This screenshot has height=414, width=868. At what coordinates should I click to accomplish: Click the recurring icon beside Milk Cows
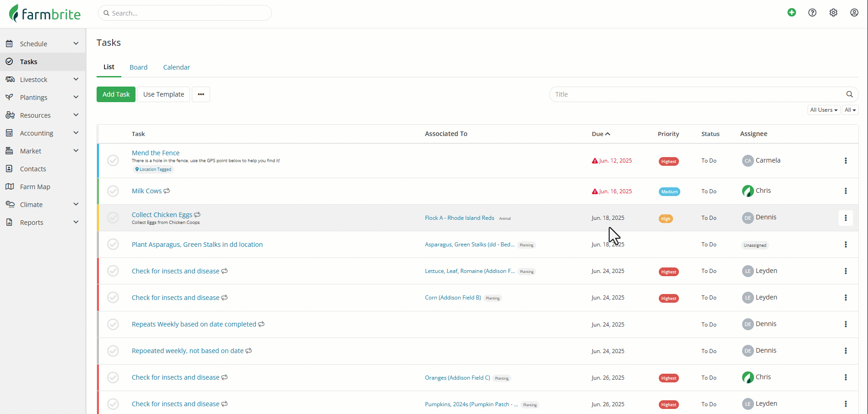tap(167, 191)
